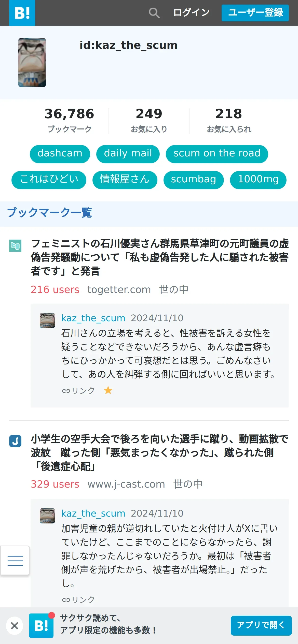Click the togetter site favicon

click(15, 246)
